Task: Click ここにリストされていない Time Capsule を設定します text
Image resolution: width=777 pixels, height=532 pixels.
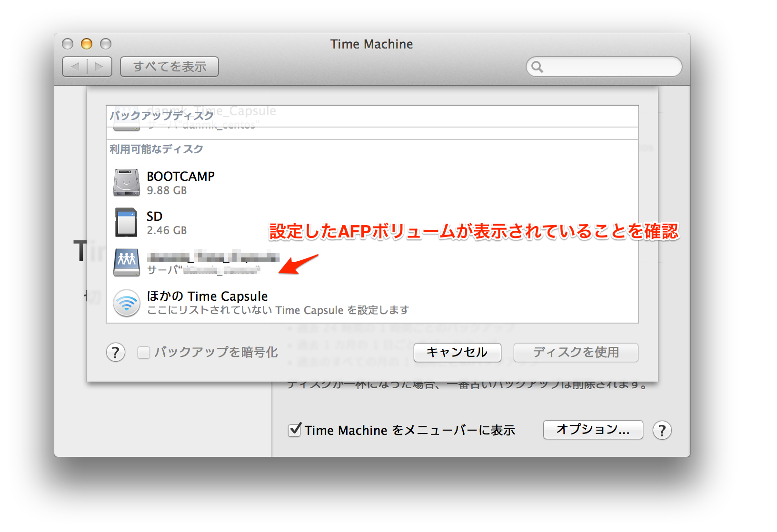Action: [x=278, y=310]
